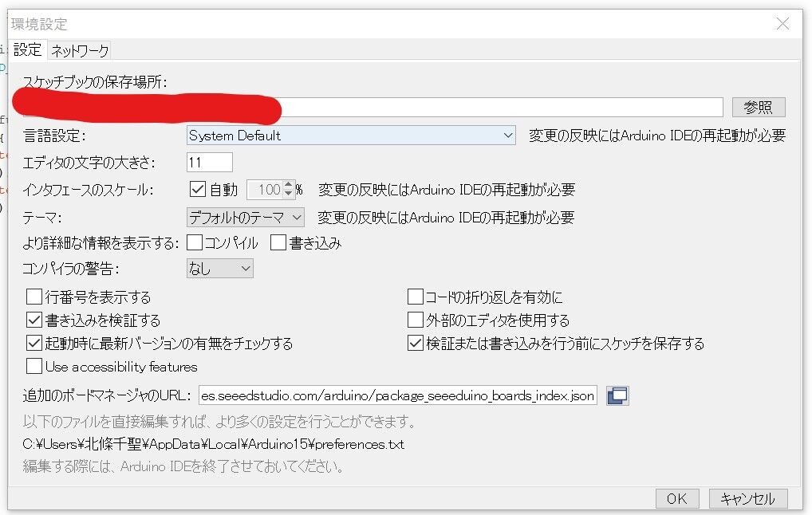Enable the コンパイル verbose output checkbox

tap(195, 242)
